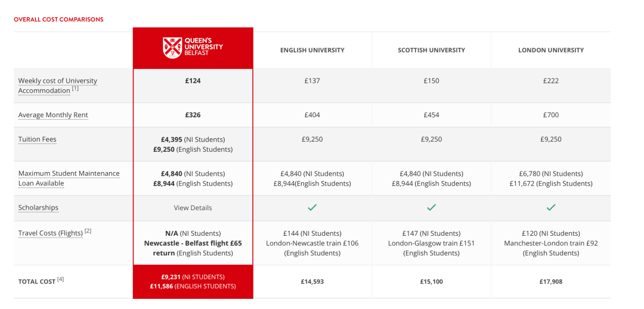Click the green checkmark under London University
Viewport: 644px width, 309px height.
point(551,208)
